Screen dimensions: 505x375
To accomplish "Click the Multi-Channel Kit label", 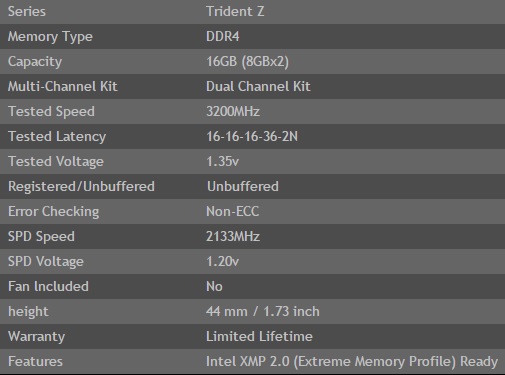I will point(63,87).
